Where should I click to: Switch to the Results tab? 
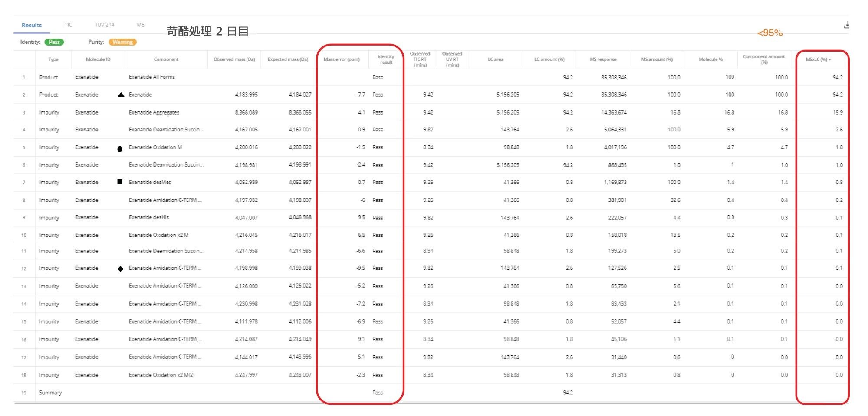(32, 25)
